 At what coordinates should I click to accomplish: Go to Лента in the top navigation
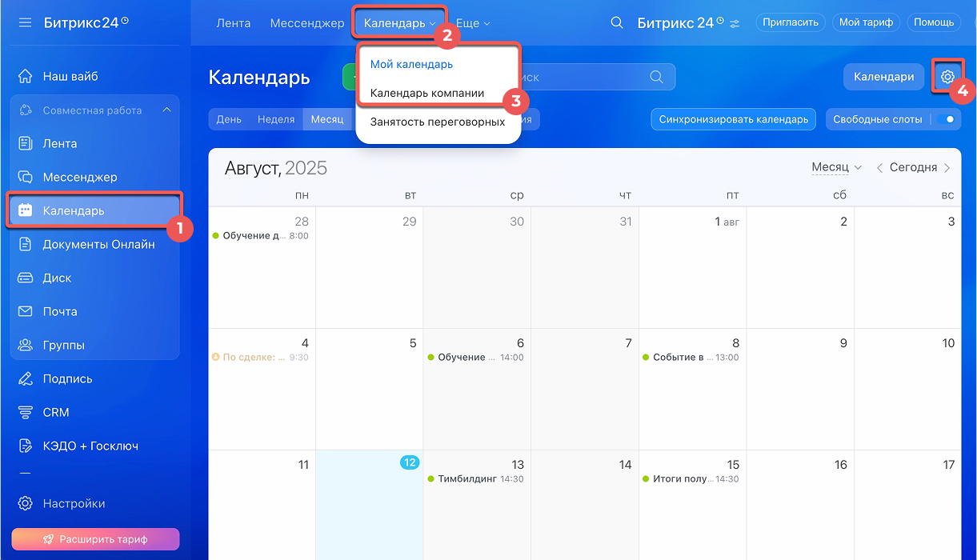234,23
